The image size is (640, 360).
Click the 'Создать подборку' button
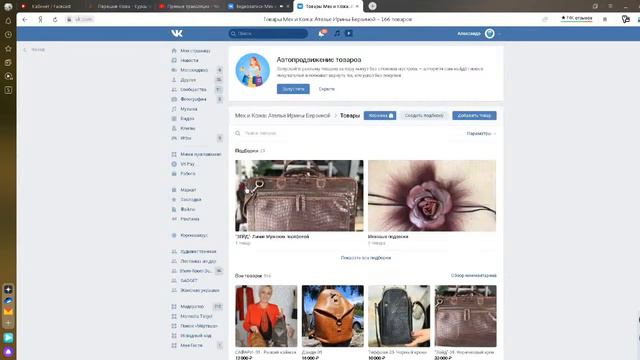click(424, 116)
